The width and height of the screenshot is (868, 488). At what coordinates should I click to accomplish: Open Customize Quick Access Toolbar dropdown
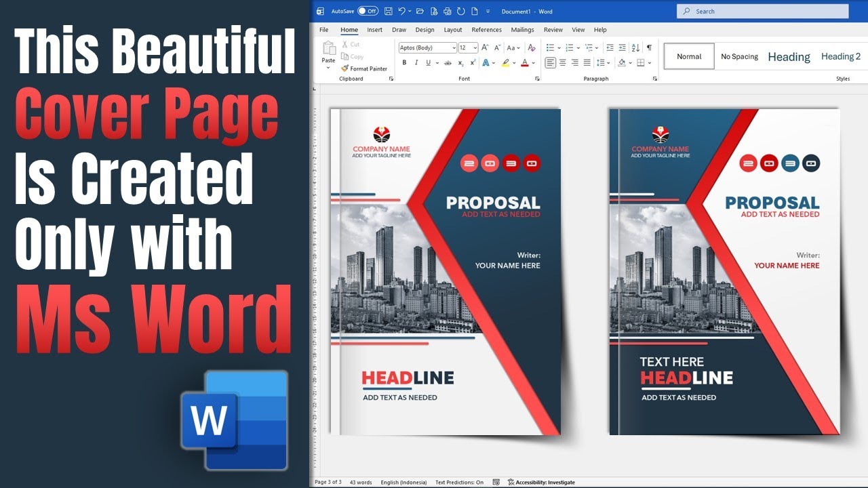click(488, 12)
